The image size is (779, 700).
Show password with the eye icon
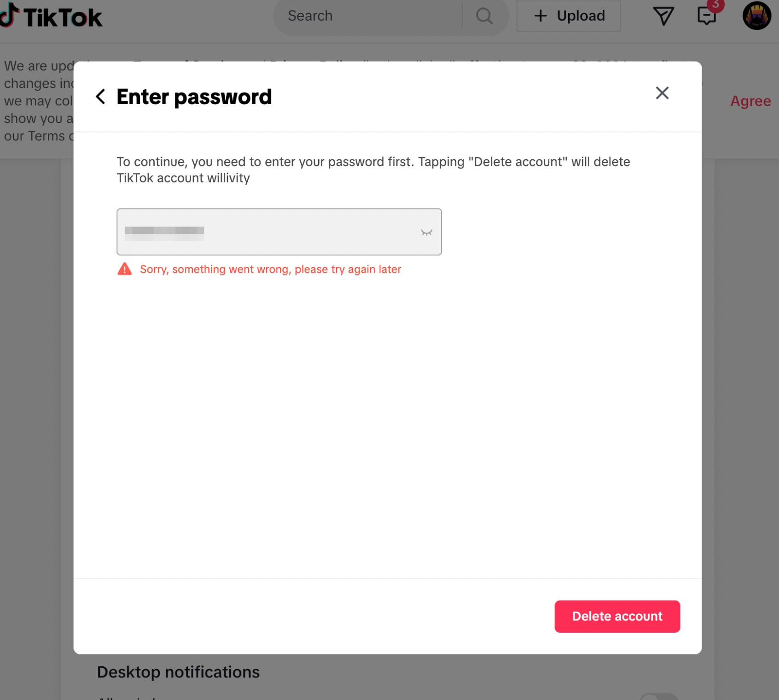426,232
